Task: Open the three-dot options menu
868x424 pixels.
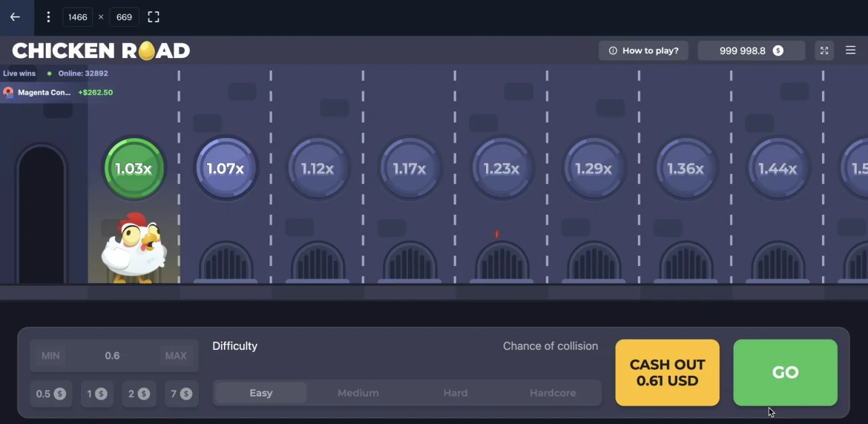Action: click(x=48, y=17)
